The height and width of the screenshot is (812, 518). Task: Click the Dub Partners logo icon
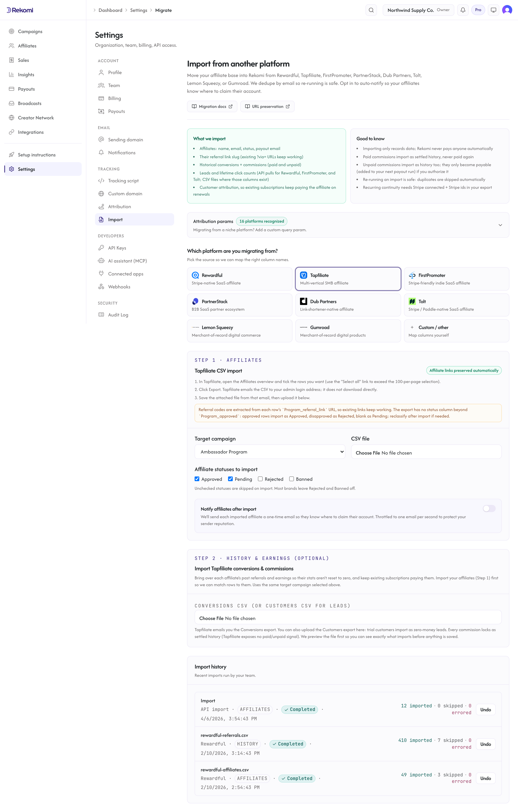(304, 301)
